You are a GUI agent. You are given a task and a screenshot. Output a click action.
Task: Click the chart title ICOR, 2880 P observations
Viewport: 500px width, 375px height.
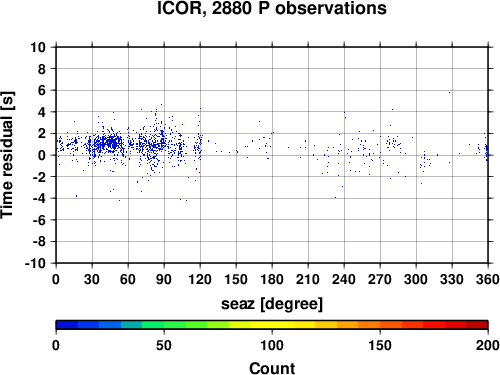(272, 8)
